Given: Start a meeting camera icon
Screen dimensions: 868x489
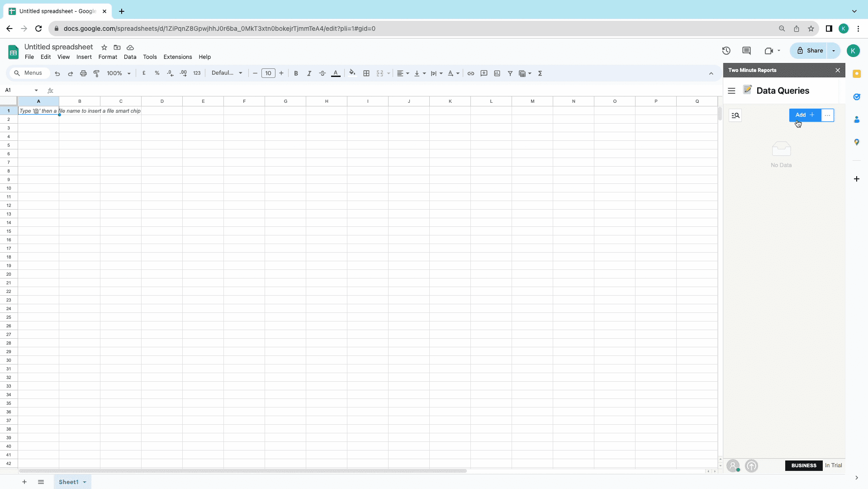Looking at the screenshot, I should pos(769,51).
